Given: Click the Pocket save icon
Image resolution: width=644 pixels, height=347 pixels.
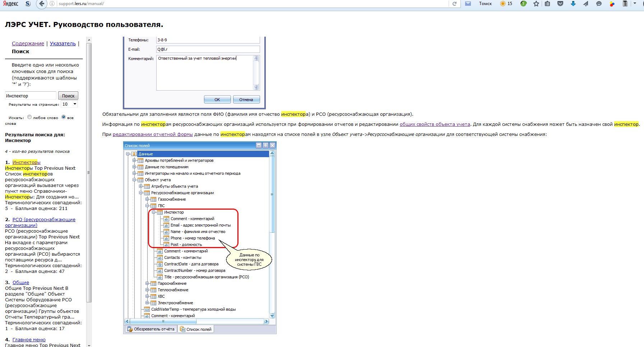Looking at the screenshot, I should [560, 4].
